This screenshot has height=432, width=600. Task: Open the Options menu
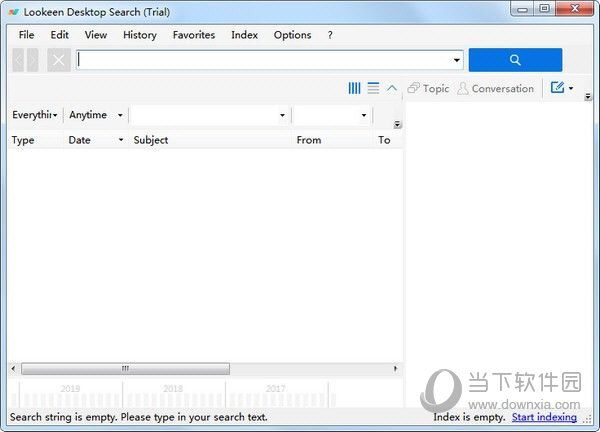click(292, 35)
